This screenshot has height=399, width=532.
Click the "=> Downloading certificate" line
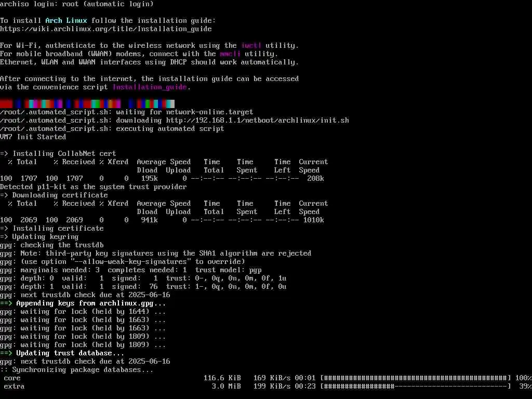tap(54, 195)
